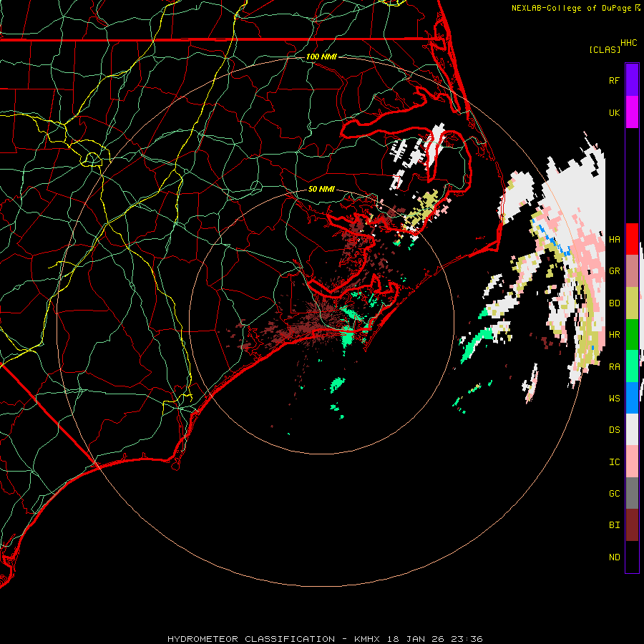Click the ND legend label
Image resolution: width=644 pixels, height=644 pixels.
(x=614, y=557)
